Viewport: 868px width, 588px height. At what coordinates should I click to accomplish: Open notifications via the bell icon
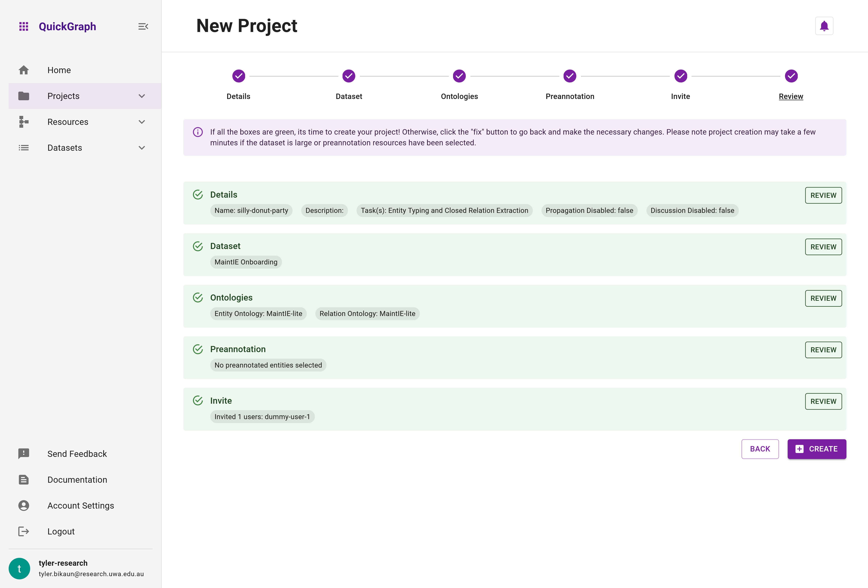(824, 26)
